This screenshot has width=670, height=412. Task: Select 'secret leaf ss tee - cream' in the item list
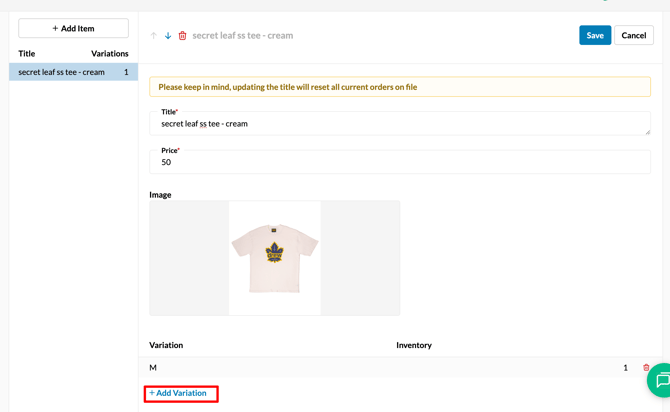click(x=62, y=72)
